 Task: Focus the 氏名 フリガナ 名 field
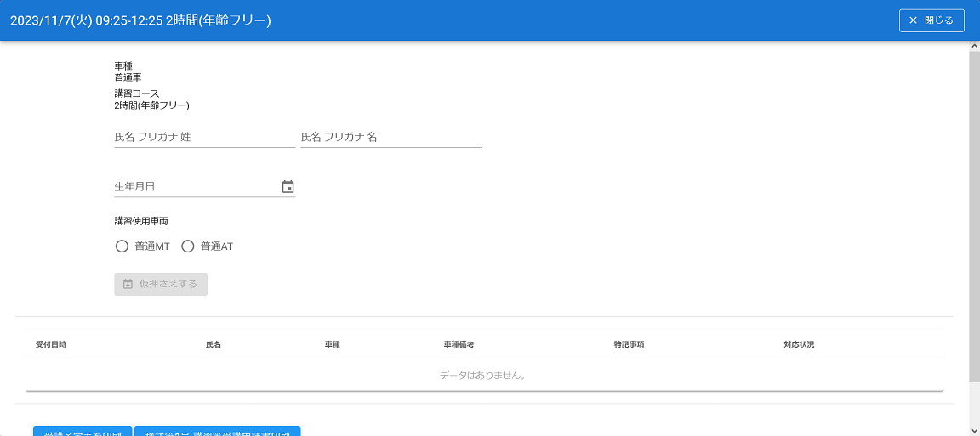click(391, 137)
